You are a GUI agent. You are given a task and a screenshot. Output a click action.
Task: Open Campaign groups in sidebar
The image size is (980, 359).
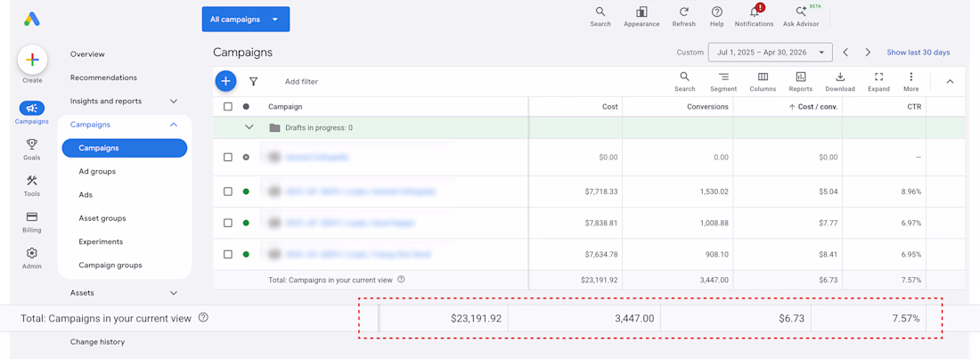tap(110, 265)
